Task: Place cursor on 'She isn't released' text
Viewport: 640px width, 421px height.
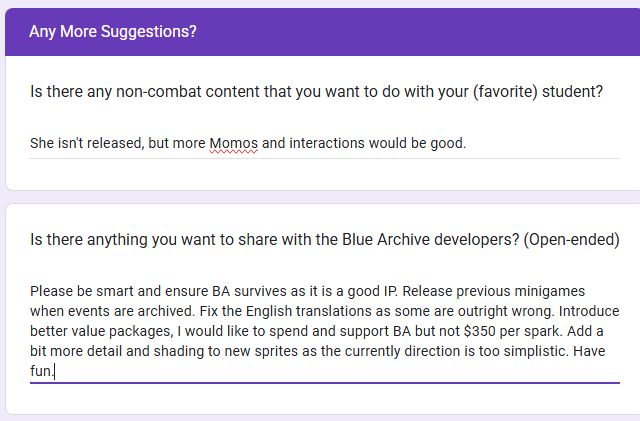Action: point(86,143)
